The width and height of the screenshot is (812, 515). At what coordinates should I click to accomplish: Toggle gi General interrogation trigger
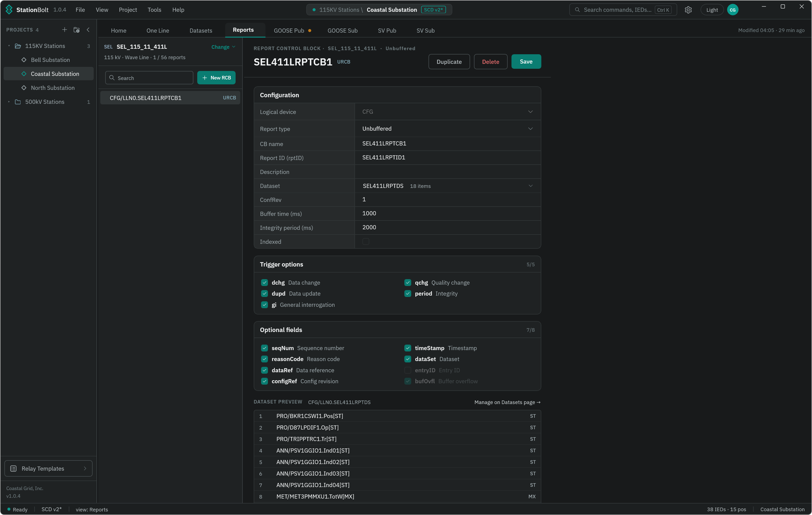click(264, 305)
